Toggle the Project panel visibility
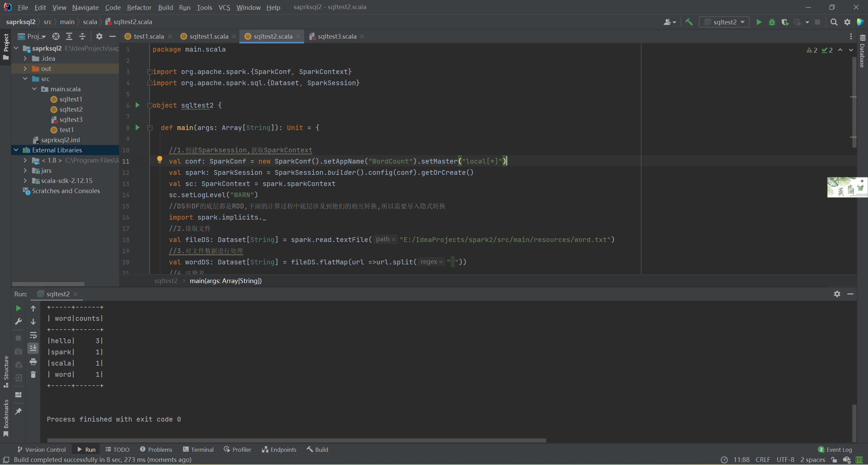868x465 pixels. [5, 43]
